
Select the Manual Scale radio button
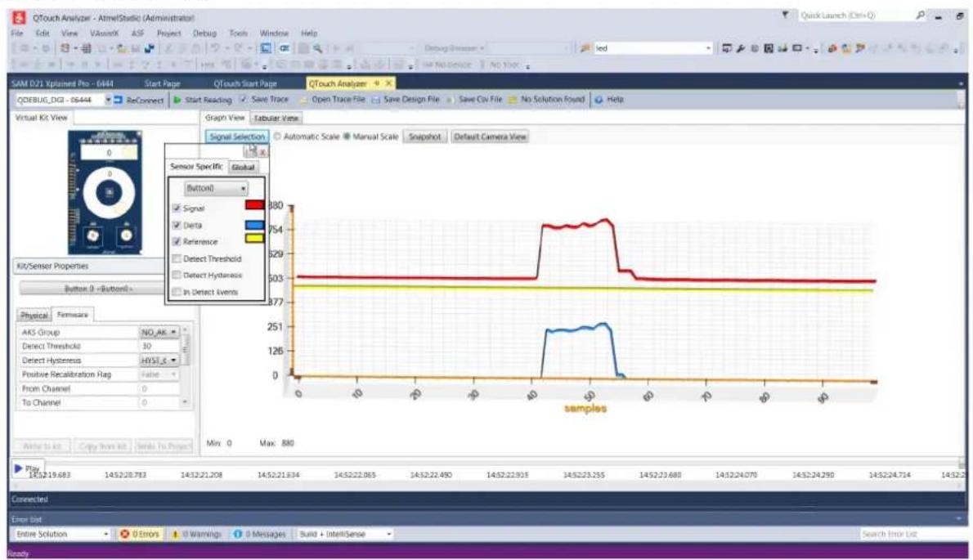[x=347, y=137]
